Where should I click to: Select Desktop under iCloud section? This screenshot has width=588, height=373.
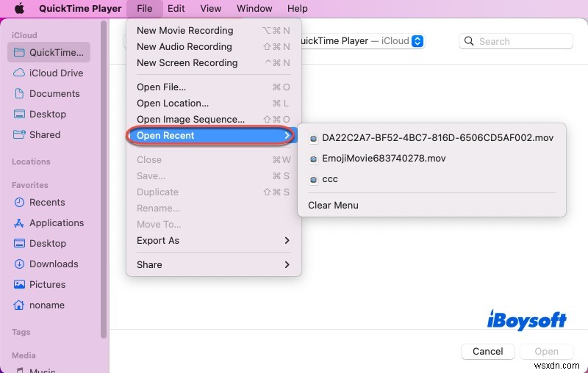[49, 115]
